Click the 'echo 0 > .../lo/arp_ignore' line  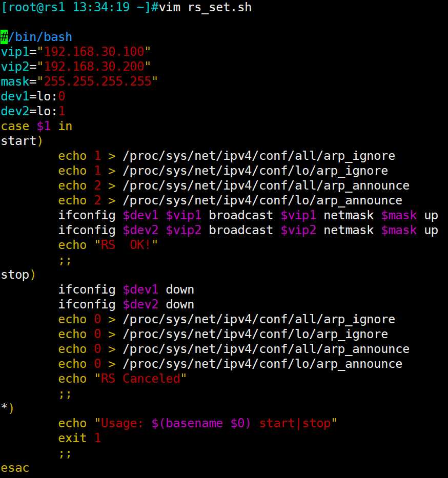point(223,334)
